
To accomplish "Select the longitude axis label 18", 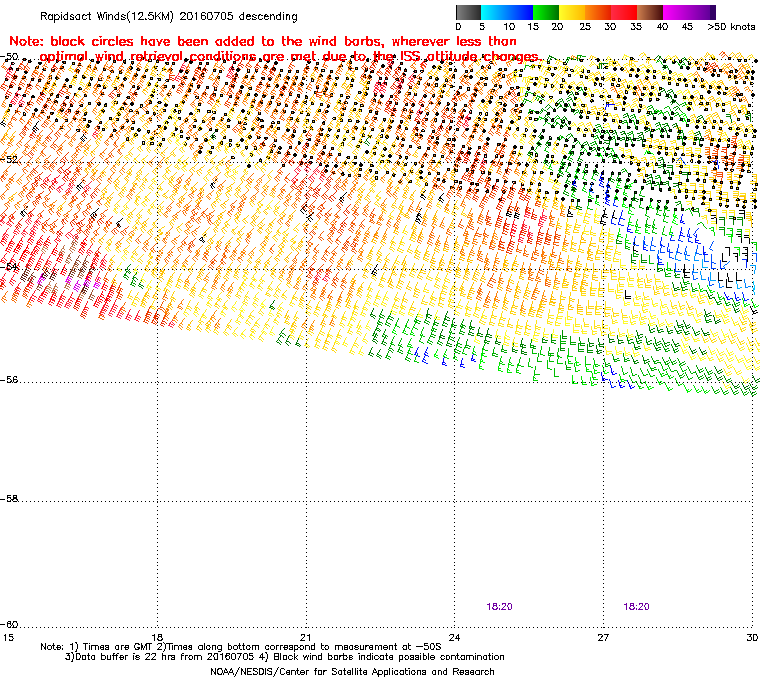I will (157, 637).
